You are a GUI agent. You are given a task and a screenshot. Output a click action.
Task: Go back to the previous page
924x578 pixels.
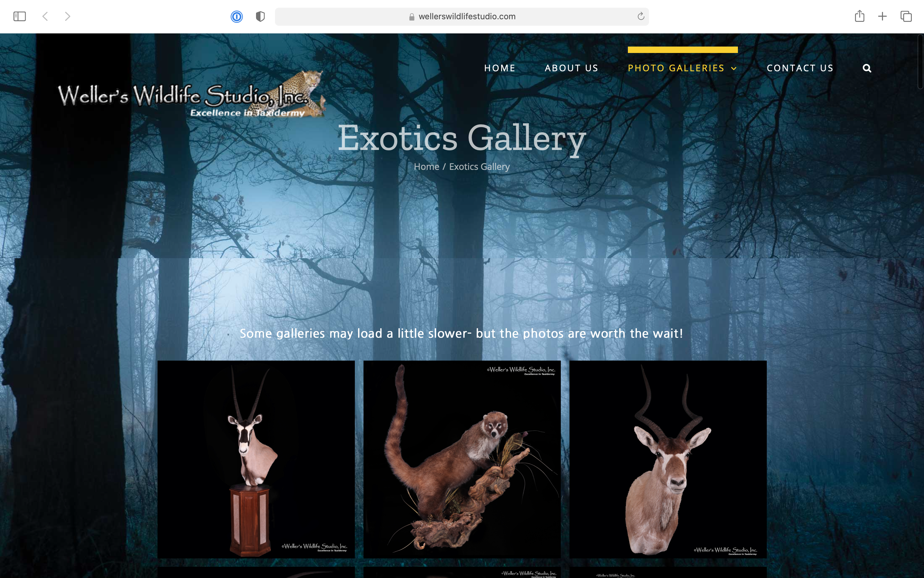pos(45,16)
